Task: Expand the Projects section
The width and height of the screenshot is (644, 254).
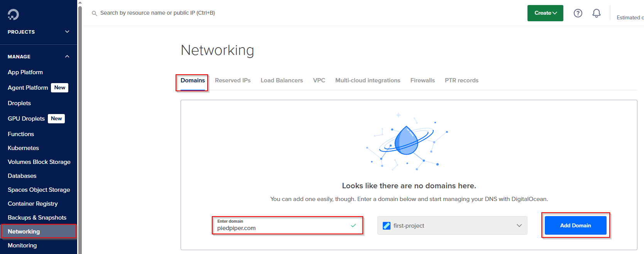Action: pos(67,32)
